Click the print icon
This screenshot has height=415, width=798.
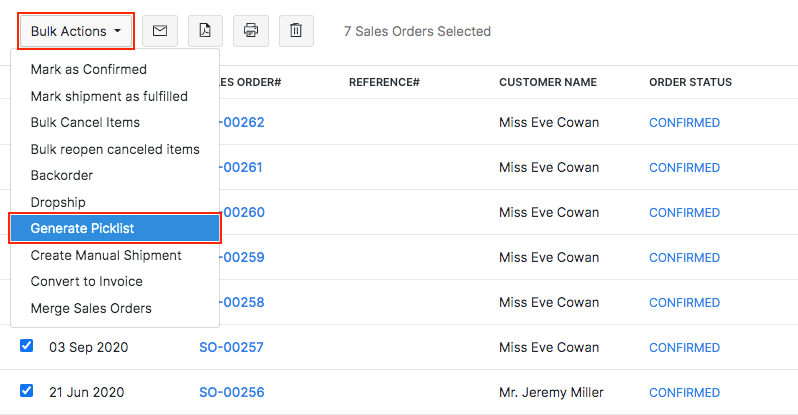point(251,31)
